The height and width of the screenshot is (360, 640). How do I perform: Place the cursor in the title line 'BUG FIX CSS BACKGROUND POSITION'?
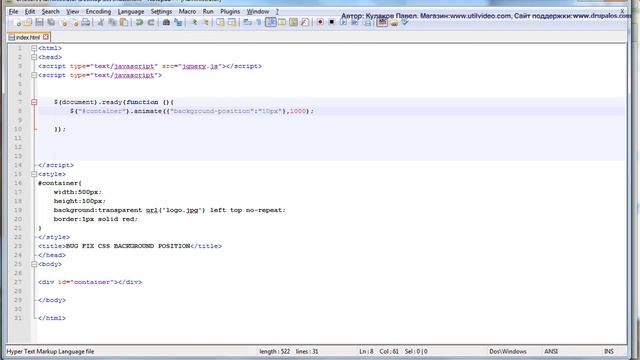(128, 246)
